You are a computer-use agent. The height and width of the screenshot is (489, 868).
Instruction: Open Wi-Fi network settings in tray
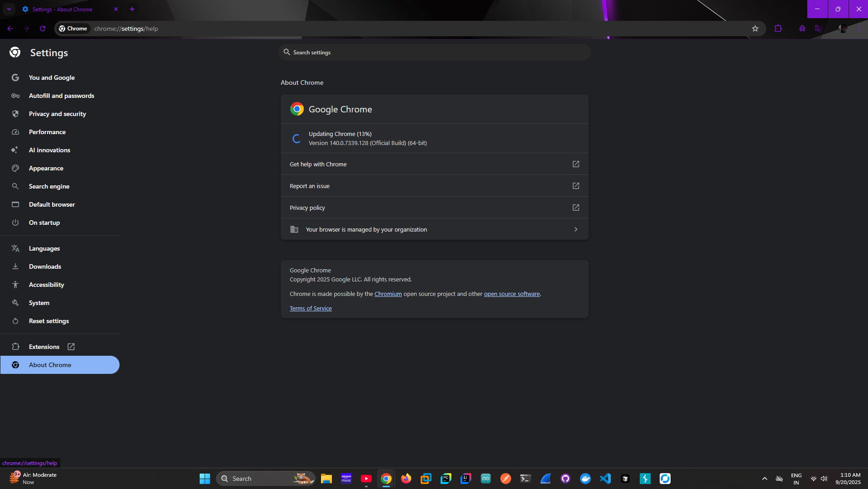pyautogui.click(x=814, y=479)
